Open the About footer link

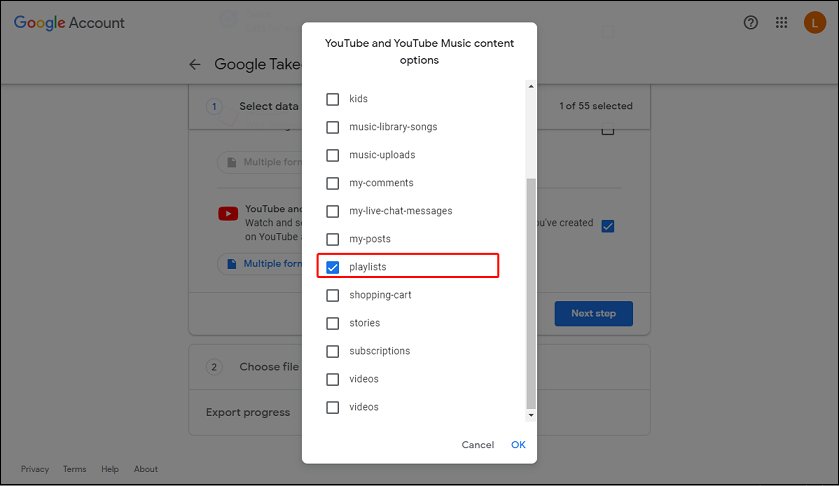(x=146, y=469)
